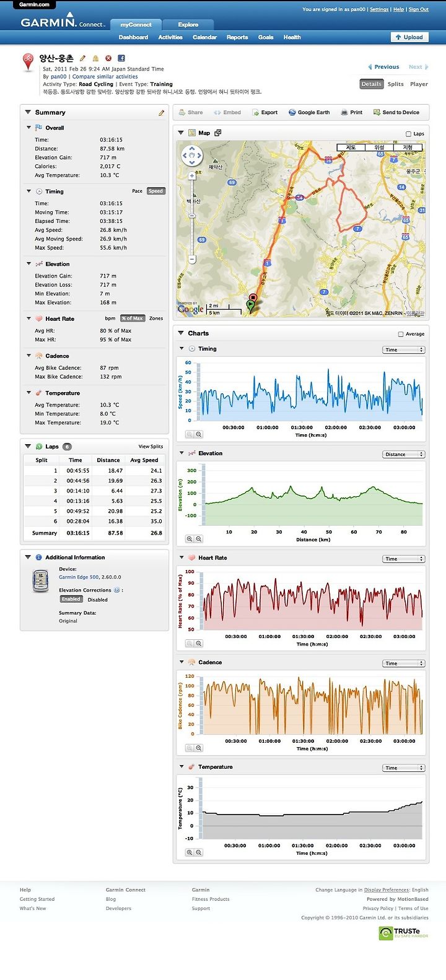Click the Elevation Corrections help icon
The height and width of the screenshot is (980, 446).
[116, 590]
